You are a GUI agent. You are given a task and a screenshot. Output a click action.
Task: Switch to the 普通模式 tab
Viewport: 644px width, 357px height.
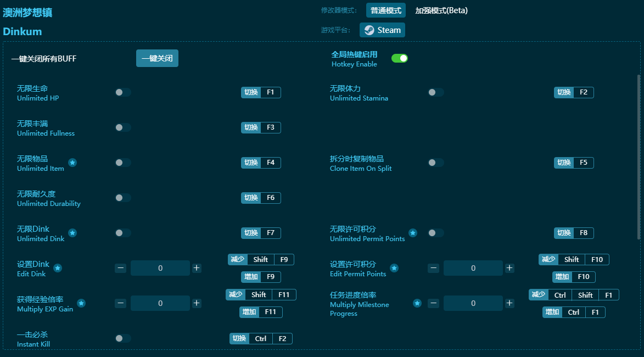coord(385,10)
